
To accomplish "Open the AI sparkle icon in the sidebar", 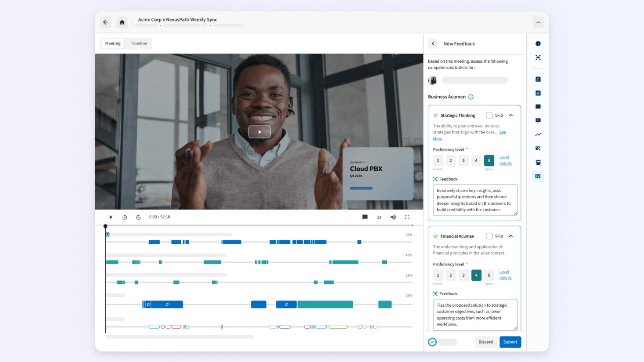I will pos(538,58).
